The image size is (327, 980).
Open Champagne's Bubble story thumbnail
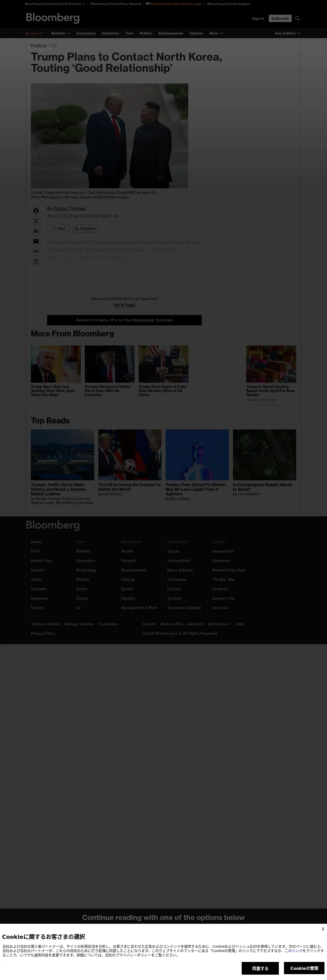265,455
